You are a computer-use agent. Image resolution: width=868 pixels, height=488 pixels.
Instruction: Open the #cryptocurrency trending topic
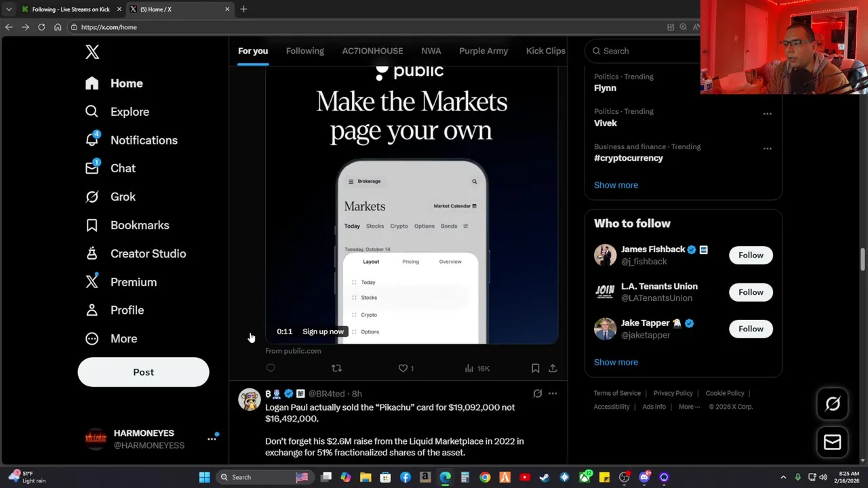(x=629, y=158)
